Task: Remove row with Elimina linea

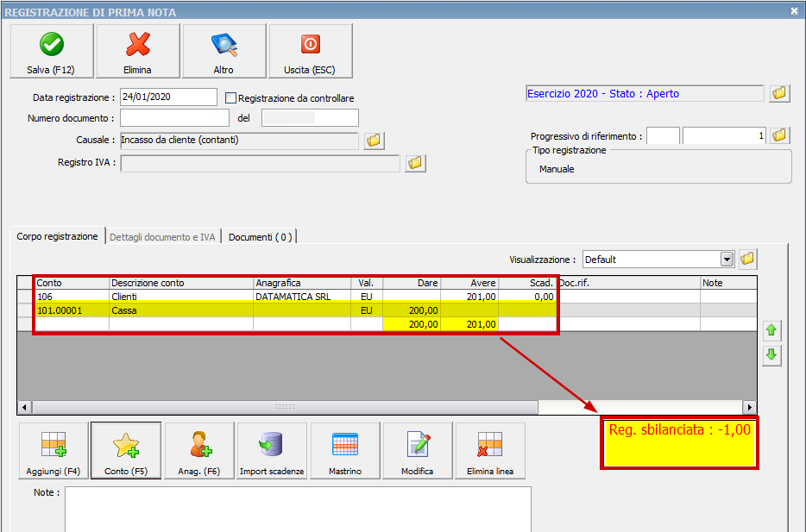Action: pyautogui.click(x=490, y=451)
